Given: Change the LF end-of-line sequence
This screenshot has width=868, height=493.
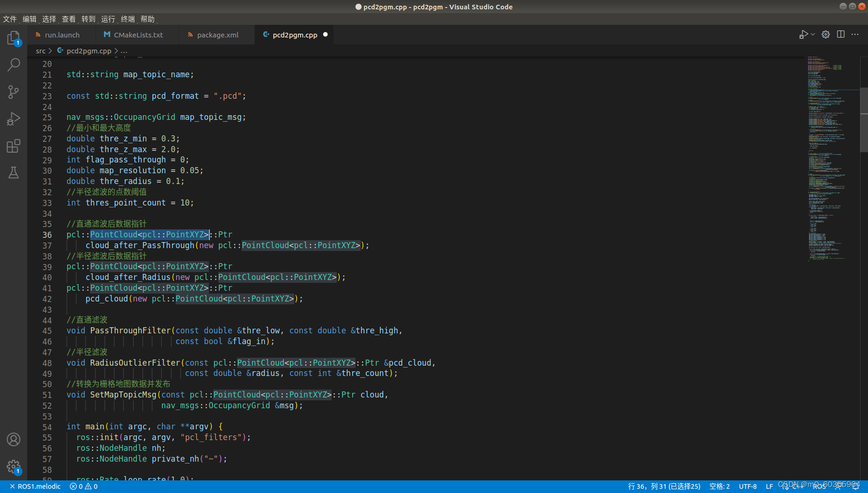Looking at the screenshot, I should coord(769,486).
